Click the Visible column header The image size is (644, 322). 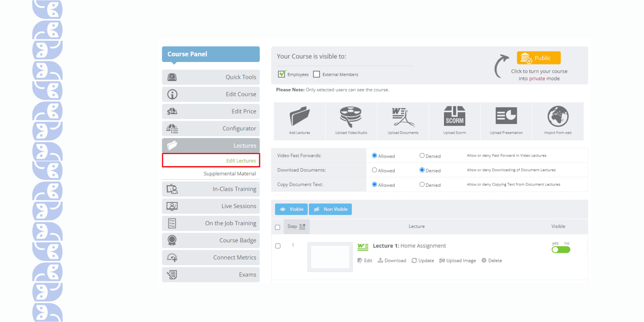point(558,226)
